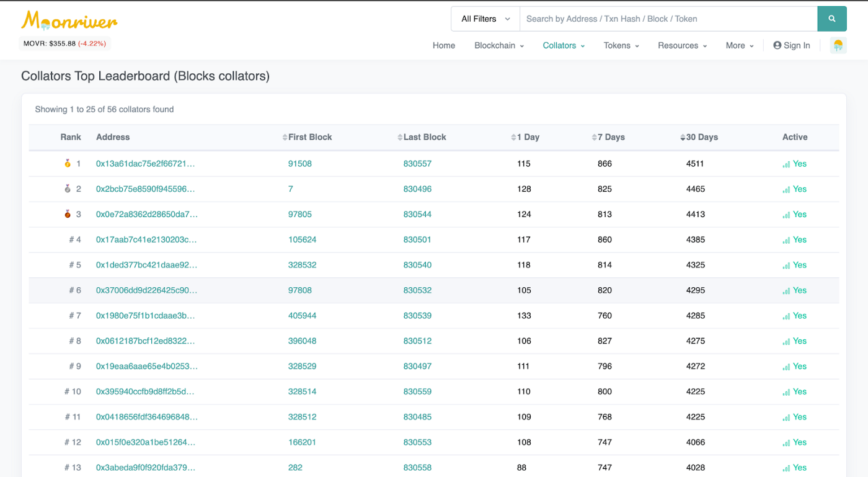Open first block 97805
Image resolution: width=868 pixels, height=477 pixels.
tap(300, 214)
